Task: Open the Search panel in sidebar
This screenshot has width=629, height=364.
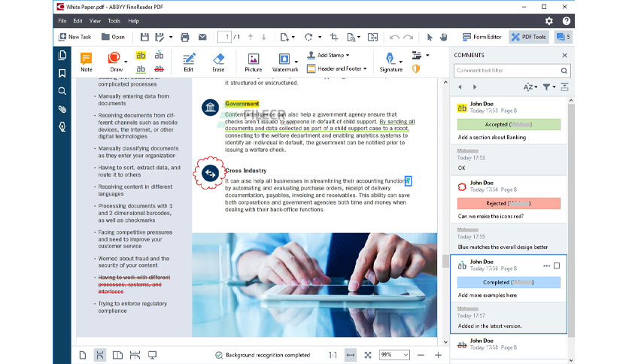Action: coord(62,91)
